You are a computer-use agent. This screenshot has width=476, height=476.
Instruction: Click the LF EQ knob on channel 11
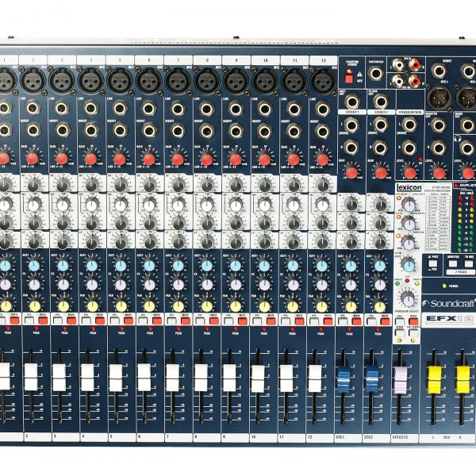(293, 244)
